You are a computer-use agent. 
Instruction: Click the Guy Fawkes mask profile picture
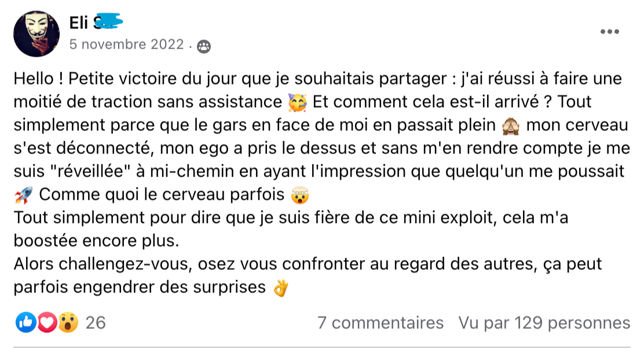click(x=36, y=34)
